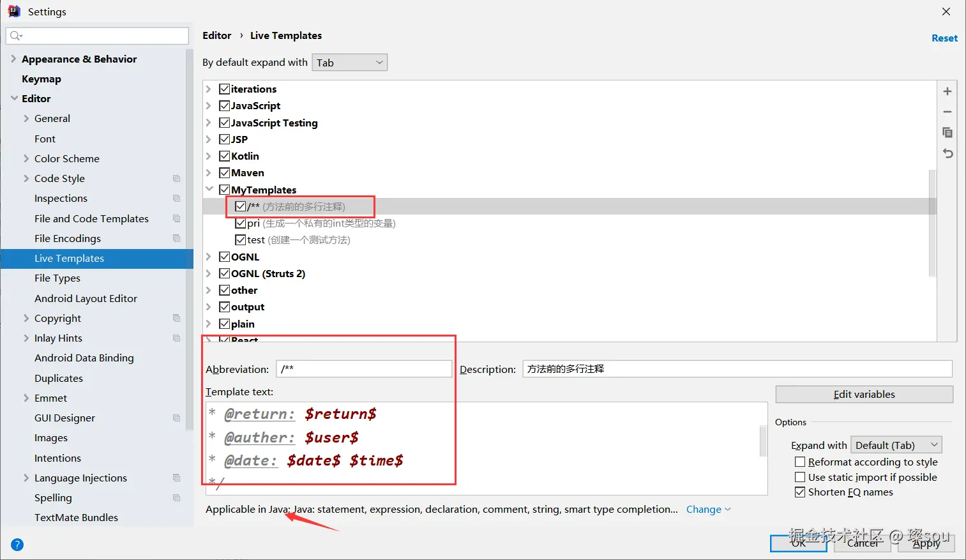This screenshot has height=560, width=966.
Task: Click the project-level icon beside File Encodings
Action: coord(177,238)
